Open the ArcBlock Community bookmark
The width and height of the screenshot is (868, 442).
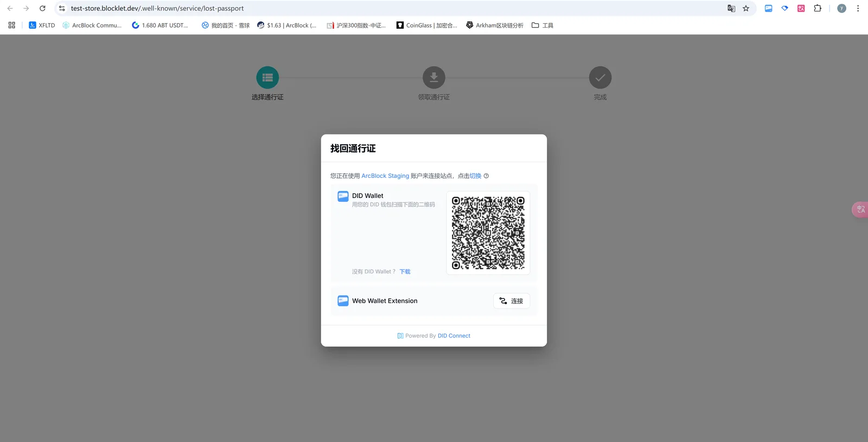92,25
